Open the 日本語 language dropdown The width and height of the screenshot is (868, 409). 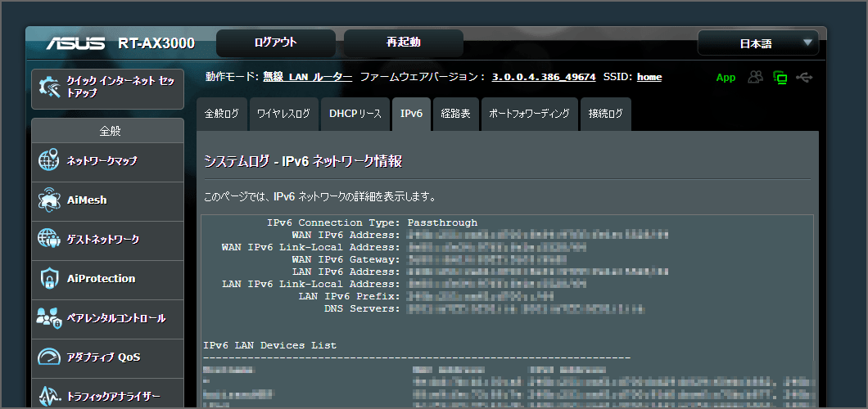757,43
